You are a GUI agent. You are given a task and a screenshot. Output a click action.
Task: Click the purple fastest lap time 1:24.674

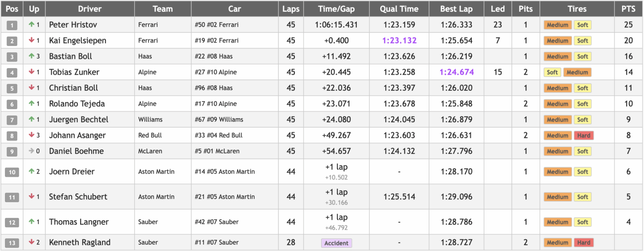[456, 72]
